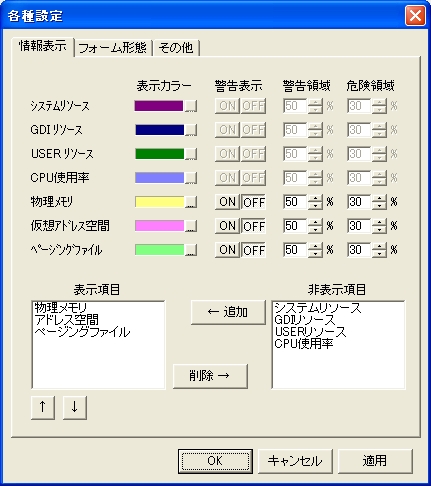The height and width of the screenshot is (486, 431).
Task: Open color picker button for ページングファイル
Action: point(191,250)
